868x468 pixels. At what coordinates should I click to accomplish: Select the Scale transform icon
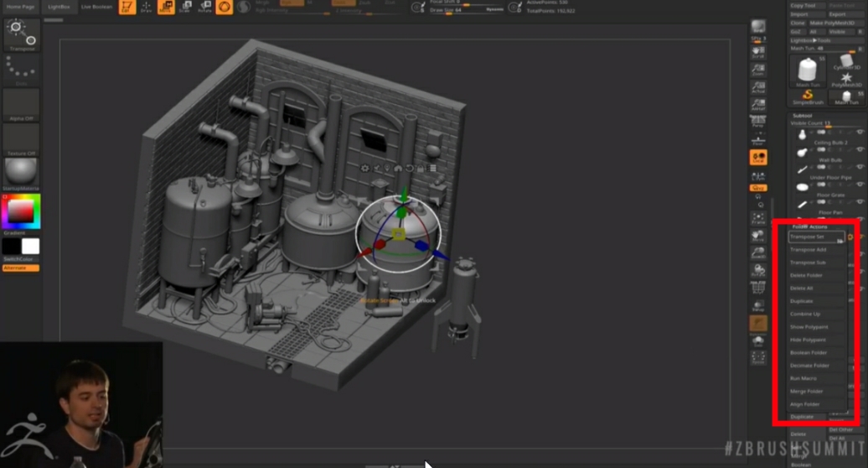coord(185,8)
